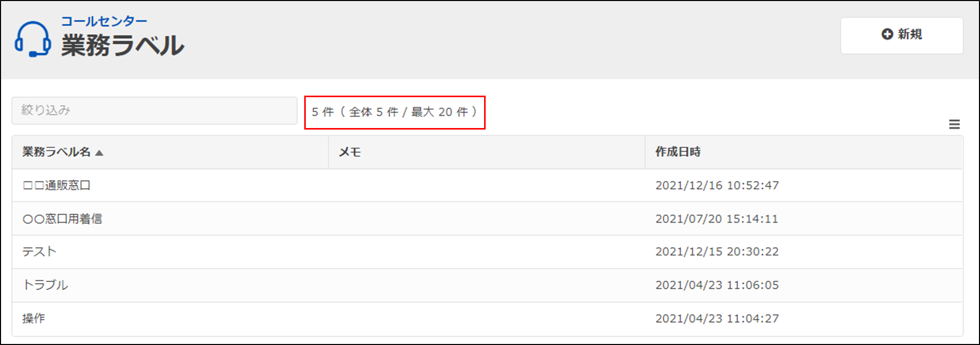Screen dimensions: 980x345
Task: Open the コールセンター breadcrumb link
Action: click(104, 21)
